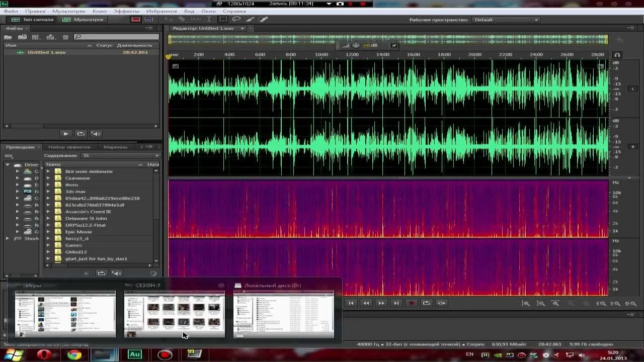Click the preview gain +0 dB knob
The width and height of the screenshot is (644, 362).
(x=357, y=45)
